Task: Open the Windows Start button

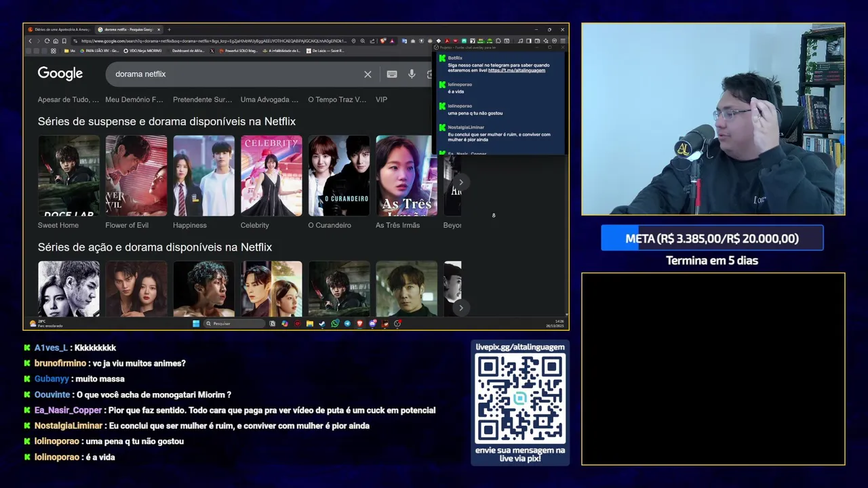Action: click(196, 323)
